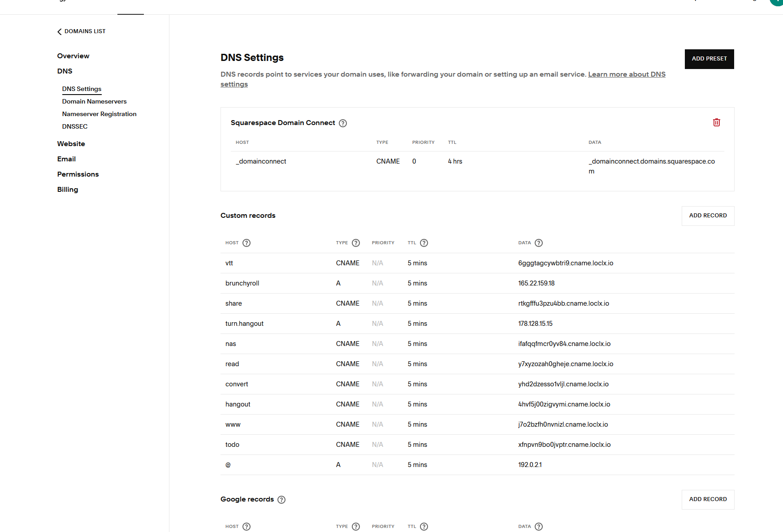
Task: Go back using Domains List arrow
Action: pos(60,31)
